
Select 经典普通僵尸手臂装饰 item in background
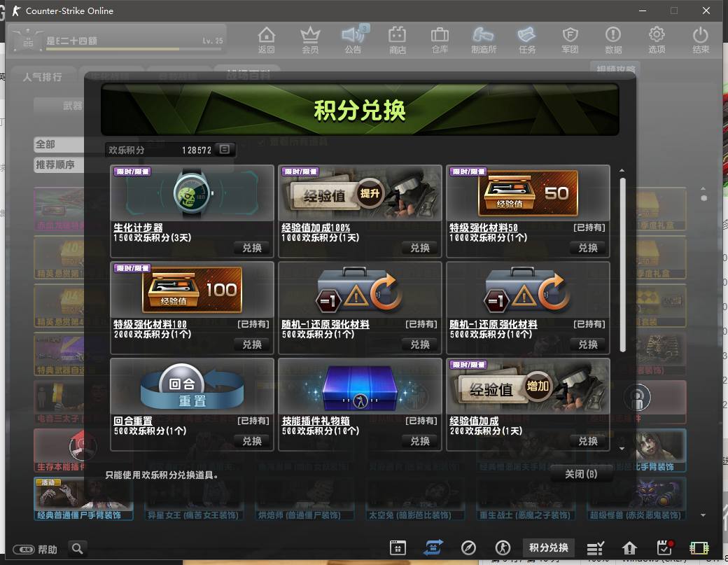coord(83,498)
